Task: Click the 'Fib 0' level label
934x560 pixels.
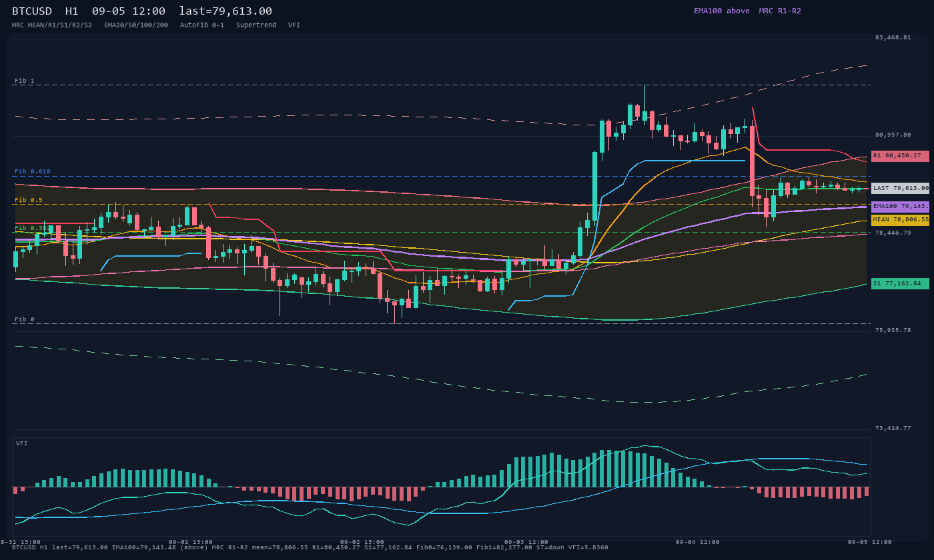Action: point(25,319)
